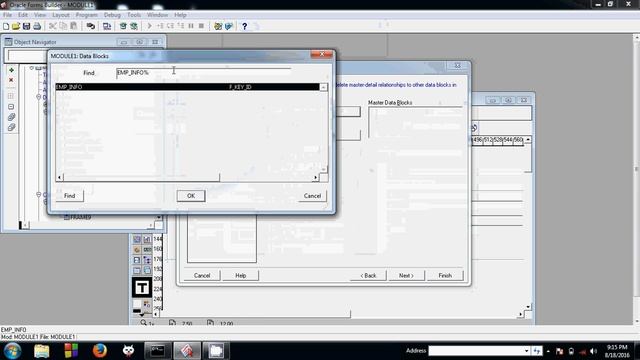
Task: Click the debugger Stop square icon
Action: coord(201,26)
